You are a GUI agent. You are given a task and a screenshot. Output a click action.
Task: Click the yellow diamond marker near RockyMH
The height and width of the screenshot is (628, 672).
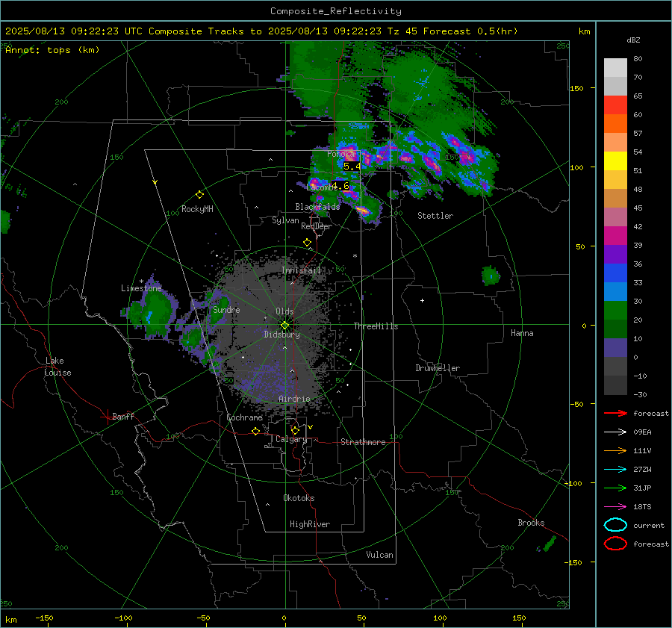pos(199,195)
